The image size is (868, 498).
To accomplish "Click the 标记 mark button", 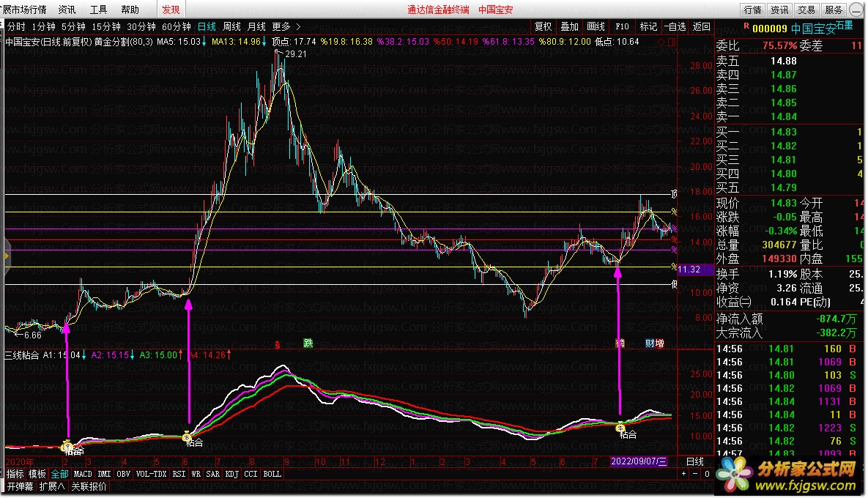I will (648, 26).
